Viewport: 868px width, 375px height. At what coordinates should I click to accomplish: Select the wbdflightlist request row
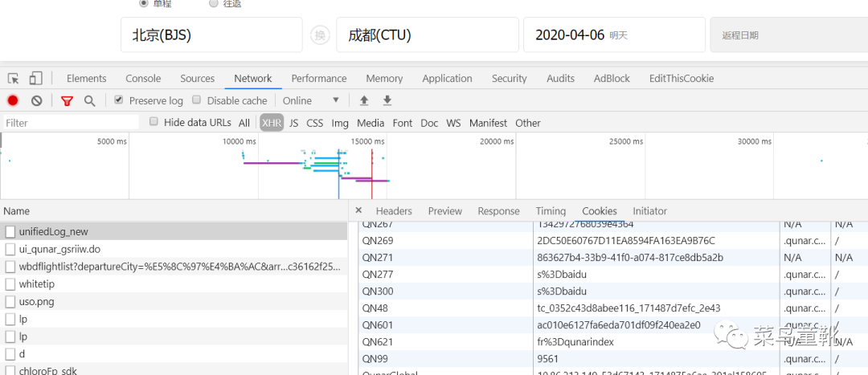click(x=174, y=267)
